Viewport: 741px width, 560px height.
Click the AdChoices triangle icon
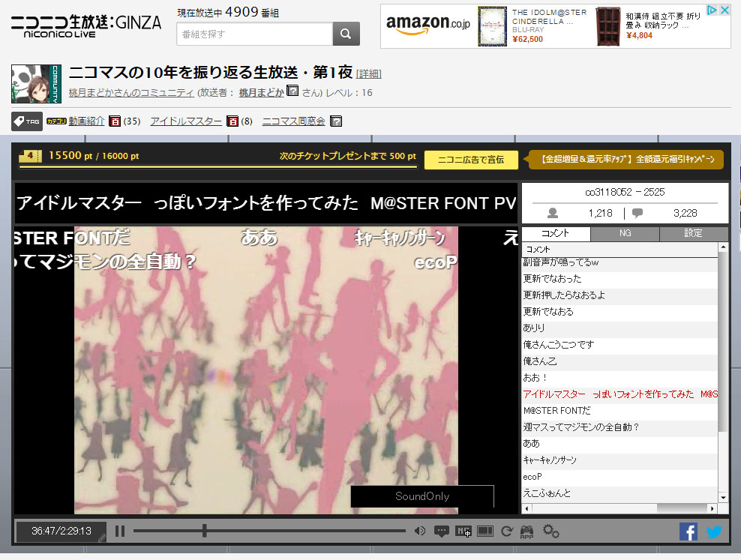(x=712, y=10)
